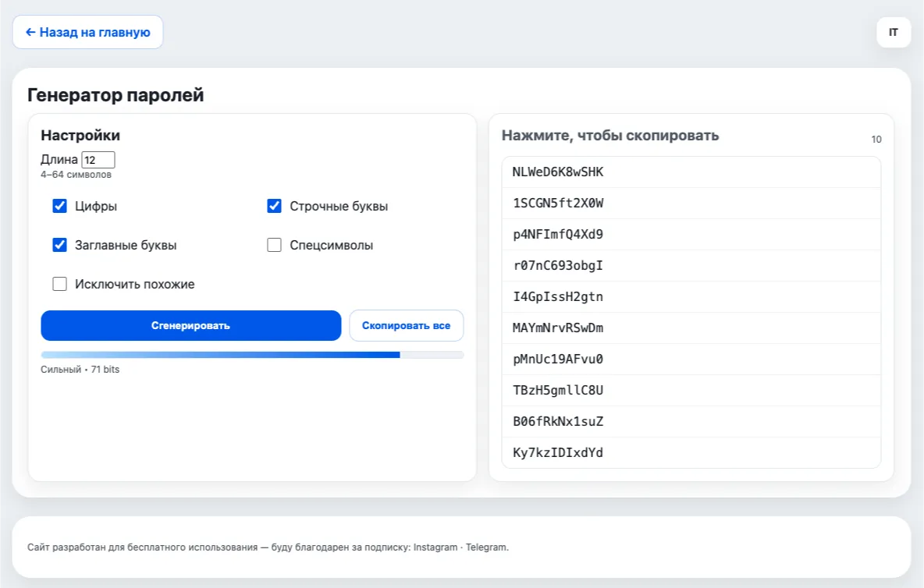Check the Исключить похожие option

(x=60, y=284)
